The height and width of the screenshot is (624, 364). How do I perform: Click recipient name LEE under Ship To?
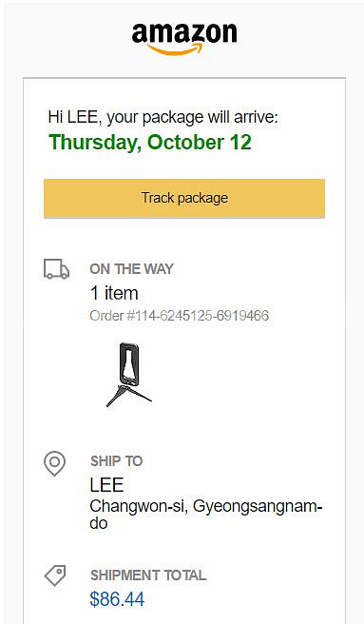(106, 485)
